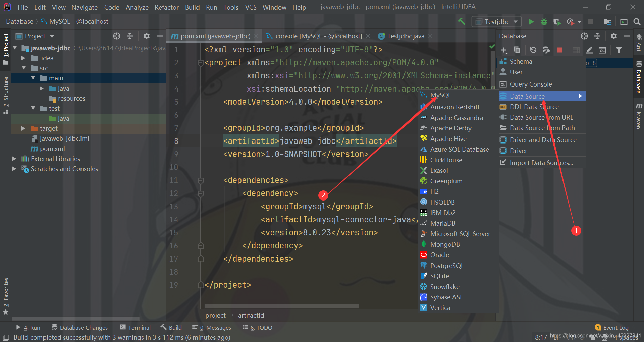Open Project Structure icon in toolbar

pos(607,22)
